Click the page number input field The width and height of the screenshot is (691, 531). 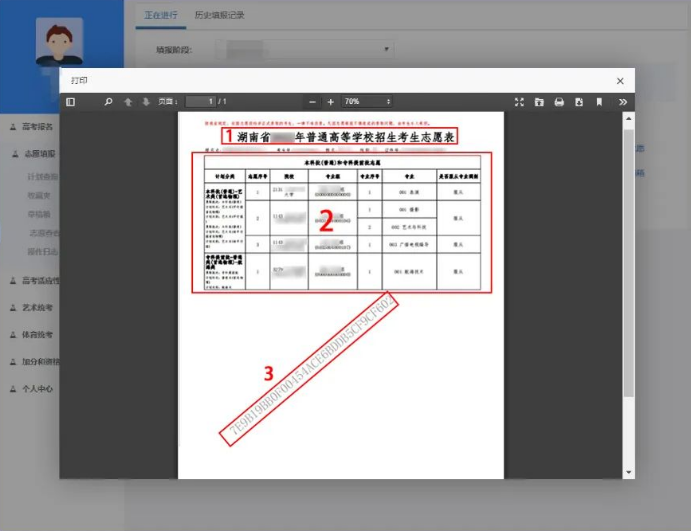201,102
